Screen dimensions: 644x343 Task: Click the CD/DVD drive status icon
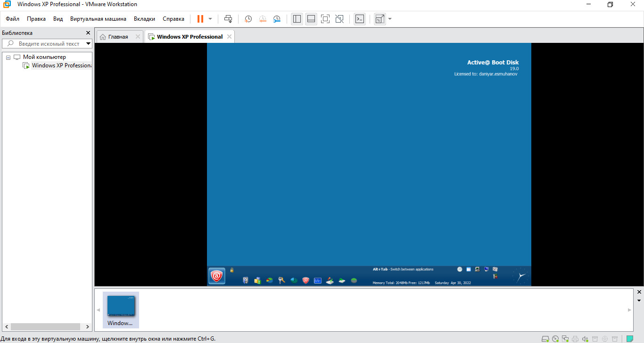click(x=555, y=338)
